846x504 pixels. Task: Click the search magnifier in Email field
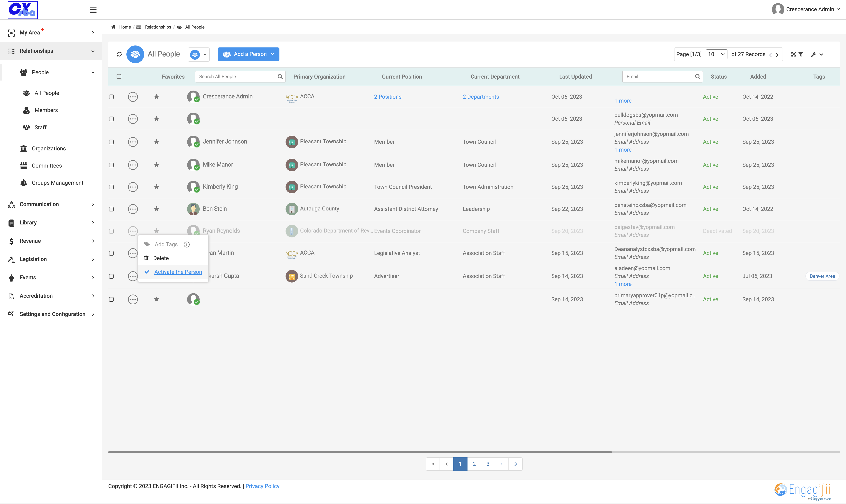click(x=698, y=76)
